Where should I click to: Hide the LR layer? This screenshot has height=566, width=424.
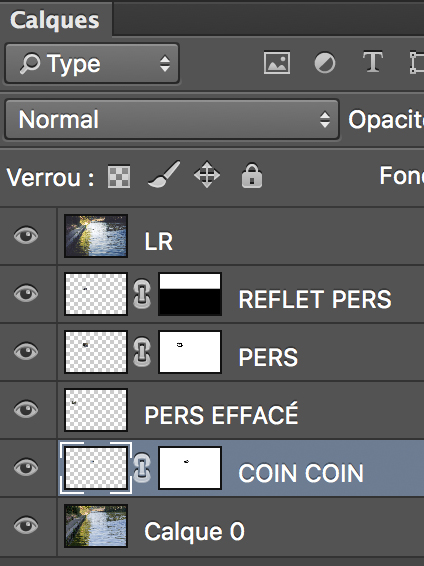pyautogui.click(x=26, y=235)
